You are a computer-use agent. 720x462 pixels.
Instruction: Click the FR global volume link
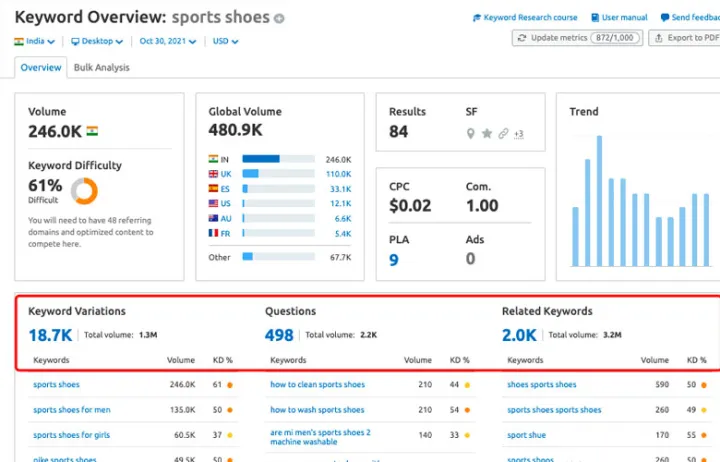pyautogui.click(x=225, y=233)
